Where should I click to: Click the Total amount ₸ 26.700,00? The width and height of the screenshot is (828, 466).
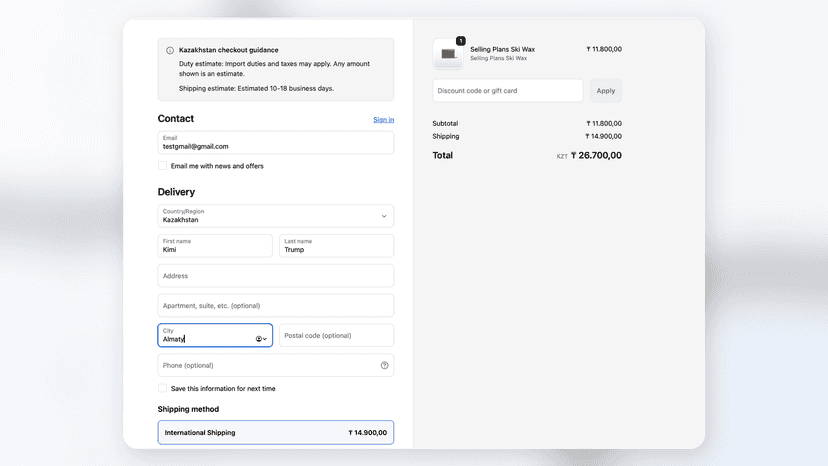596,155
